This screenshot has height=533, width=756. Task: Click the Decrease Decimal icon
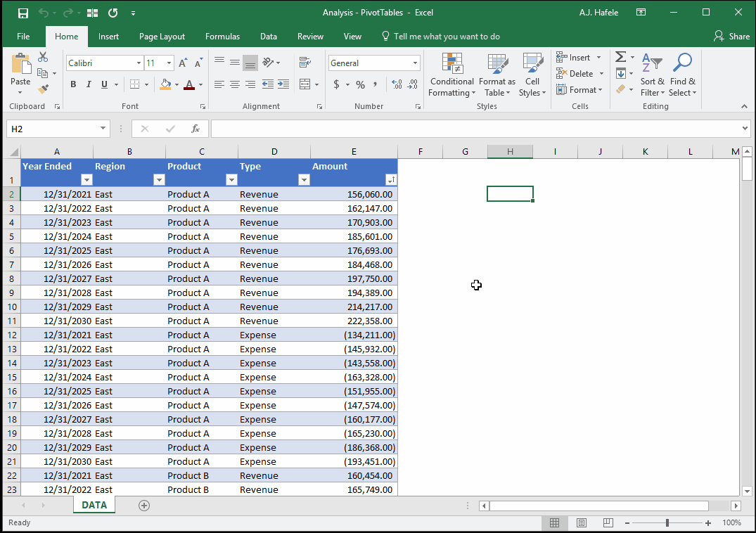(x=413, y=84)
